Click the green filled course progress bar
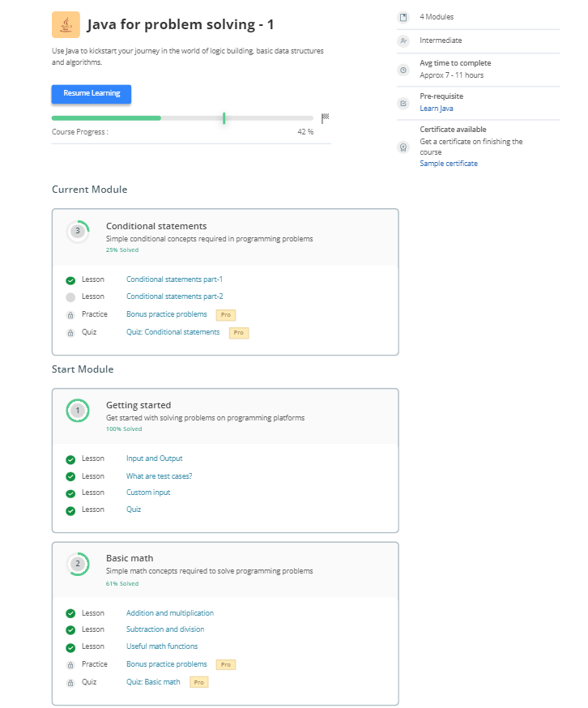 pyautogui.click(x=106, y=118)
